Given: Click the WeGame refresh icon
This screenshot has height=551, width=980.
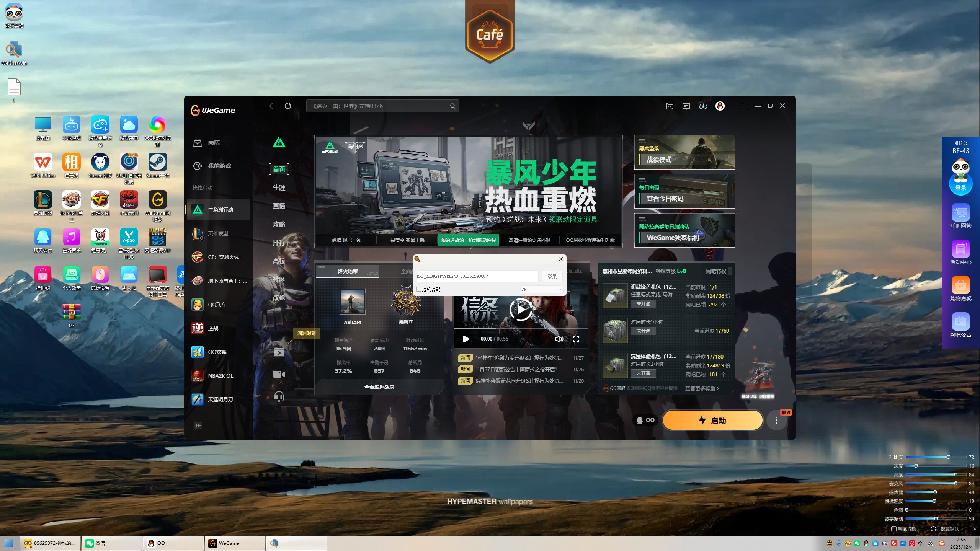Looking at the screenshot, I should [288, 106].
